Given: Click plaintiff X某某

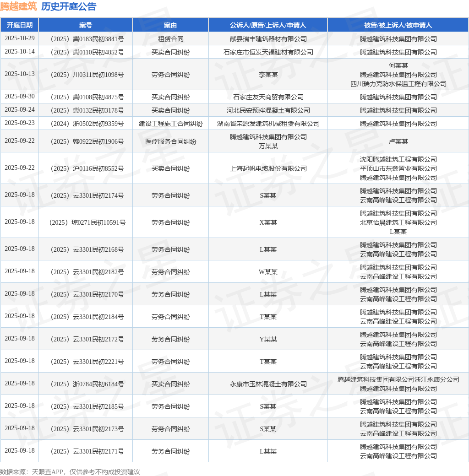Looking at the screenshot, I should (268, 223).
